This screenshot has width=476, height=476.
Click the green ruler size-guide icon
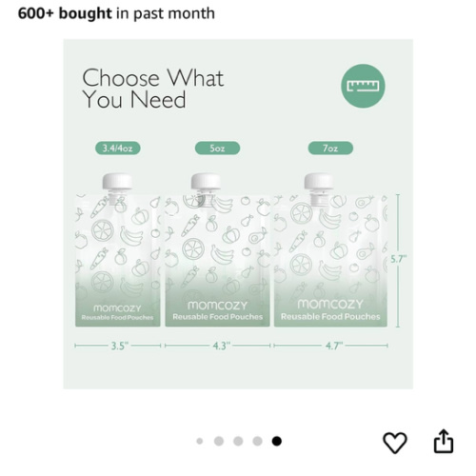tap(363, 86)
